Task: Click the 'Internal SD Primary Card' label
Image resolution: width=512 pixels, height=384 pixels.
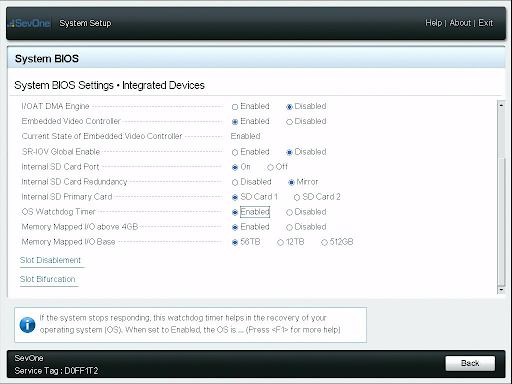Action: point(67,197)
